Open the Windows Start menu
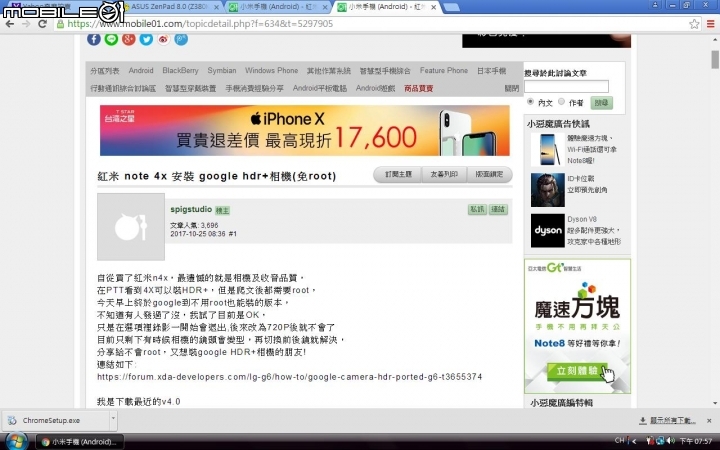The image size is (720, 450). 16,442
